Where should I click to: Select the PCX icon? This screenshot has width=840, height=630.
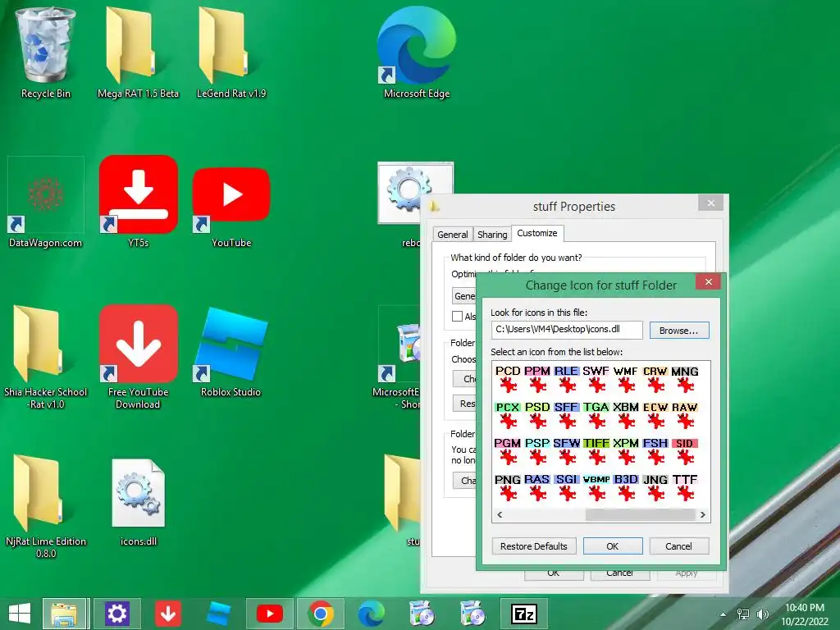pos(507,415)
